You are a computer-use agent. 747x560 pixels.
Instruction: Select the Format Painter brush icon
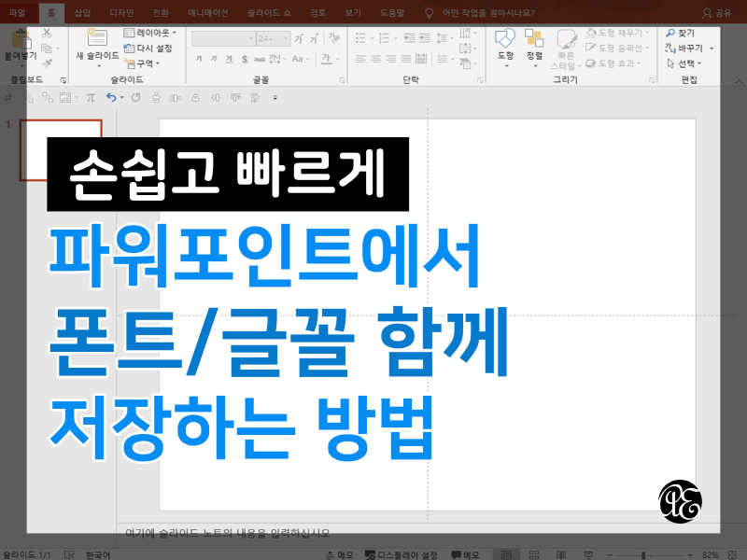[47, 63]
